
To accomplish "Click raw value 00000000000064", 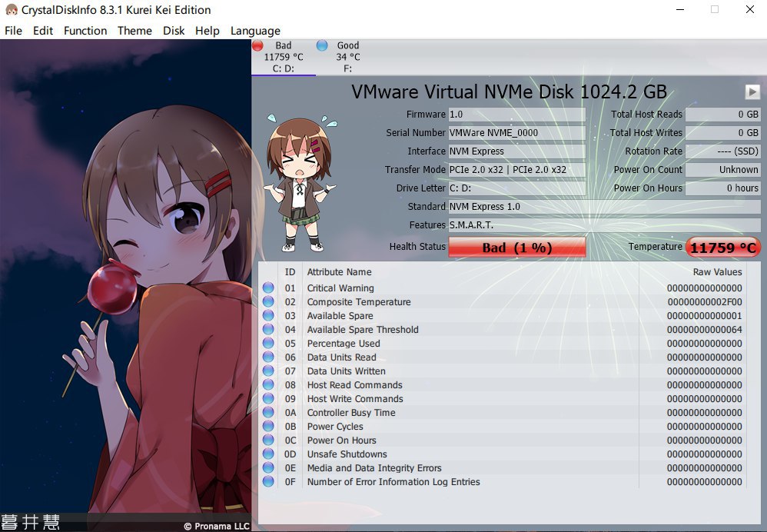I will click(705, 329).
